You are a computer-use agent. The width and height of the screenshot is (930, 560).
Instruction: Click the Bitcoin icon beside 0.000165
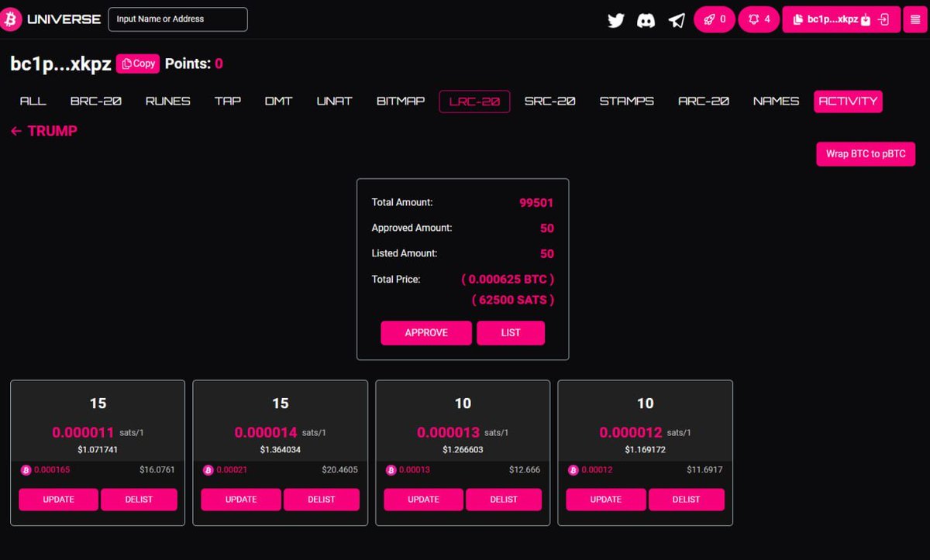coord(25,470)
